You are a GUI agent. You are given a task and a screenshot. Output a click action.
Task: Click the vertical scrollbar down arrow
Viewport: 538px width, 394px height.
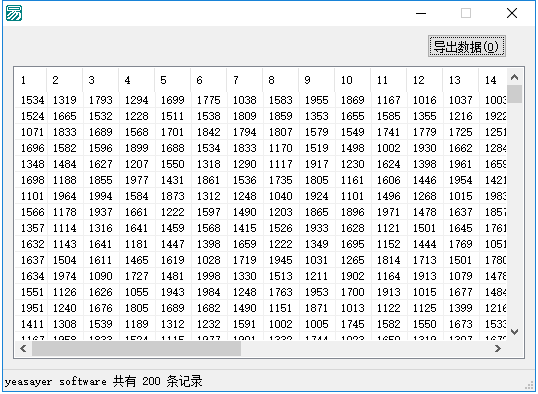tap(514, 332)
